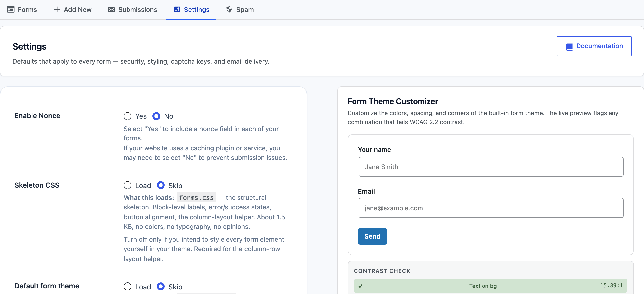
Task: Open the Spam tab
Action: [240, 10]
